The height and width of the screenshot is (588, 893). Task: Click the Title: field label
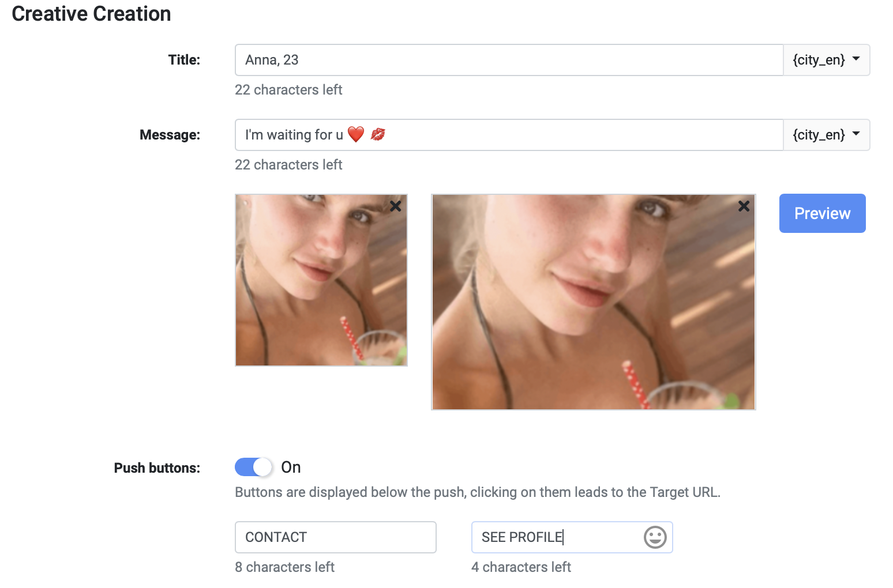click(x=184, y=60)
